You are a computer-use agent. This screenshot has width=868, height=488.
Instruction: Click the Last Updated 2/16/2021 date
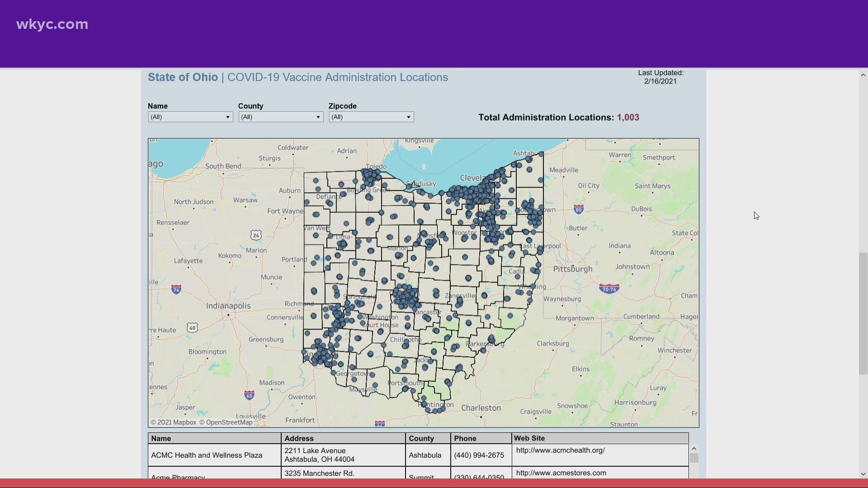pos(660,81)
